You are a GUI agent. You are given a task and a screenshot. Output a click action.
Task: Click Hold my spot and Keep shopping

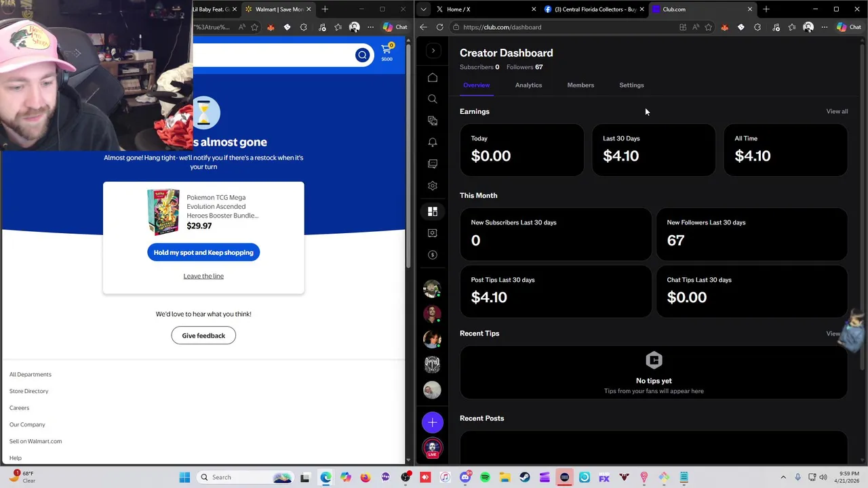(203, 253)
